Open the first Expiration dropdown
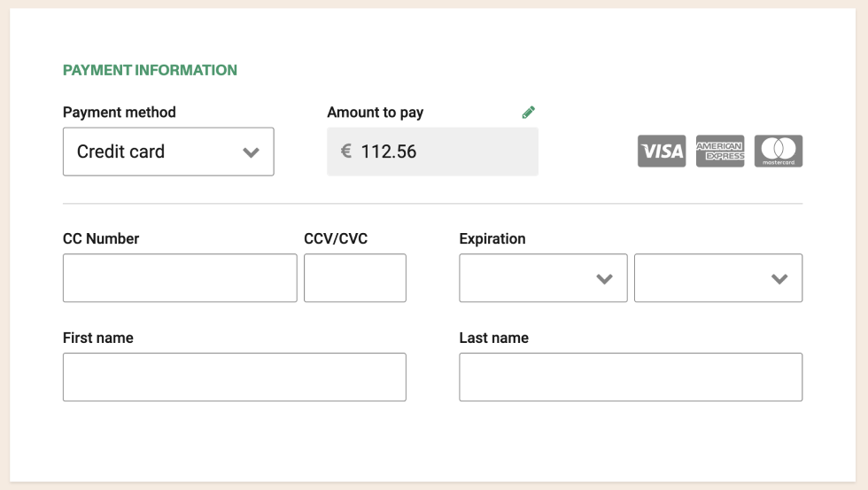868x490 pixels. point(543,278)
